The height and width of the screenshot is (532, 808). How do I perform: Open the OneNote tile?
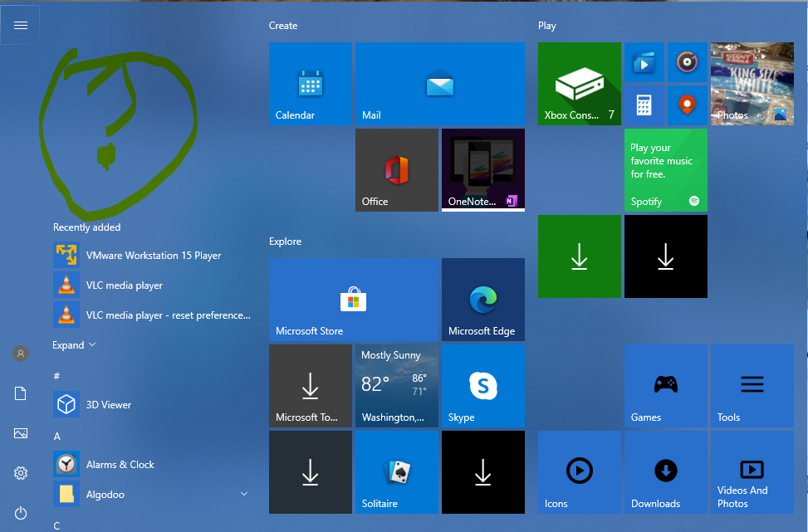(x=483, y=170)
